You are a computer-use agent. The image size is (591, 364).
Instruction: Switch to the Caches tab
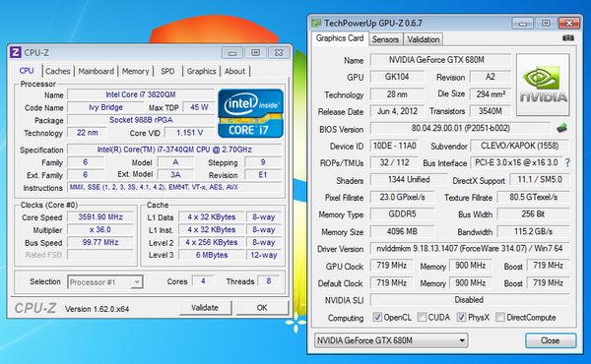point(58,71)
